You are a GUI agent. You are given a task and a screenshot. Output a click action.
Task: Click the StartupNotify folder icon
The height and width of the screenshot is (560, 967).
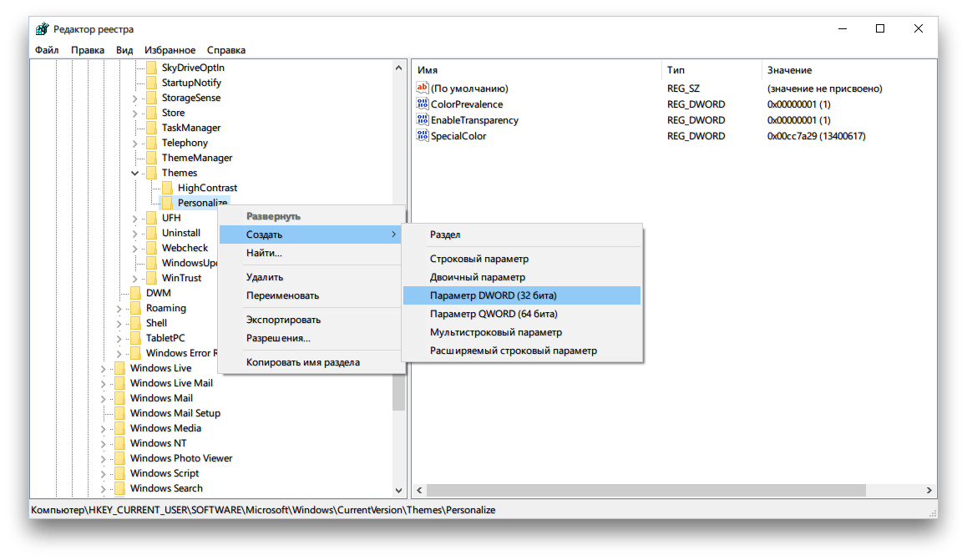point(152,83)
